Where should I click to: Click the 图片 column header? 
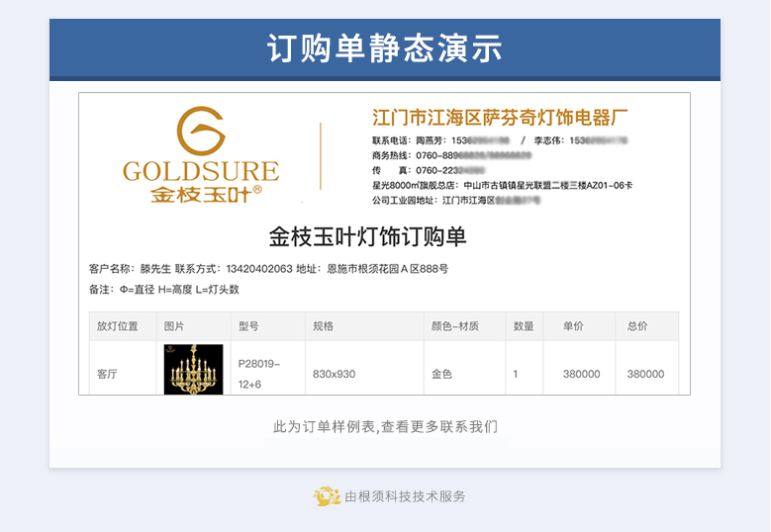[194, 326]
